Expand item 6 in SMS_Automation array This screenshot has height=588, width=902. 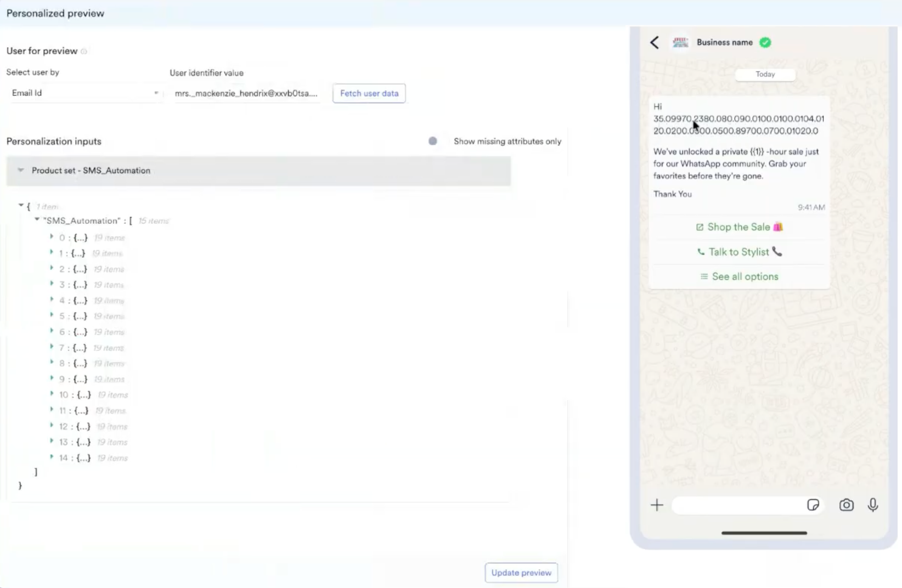pyautogui.click(x=52, y=331)
